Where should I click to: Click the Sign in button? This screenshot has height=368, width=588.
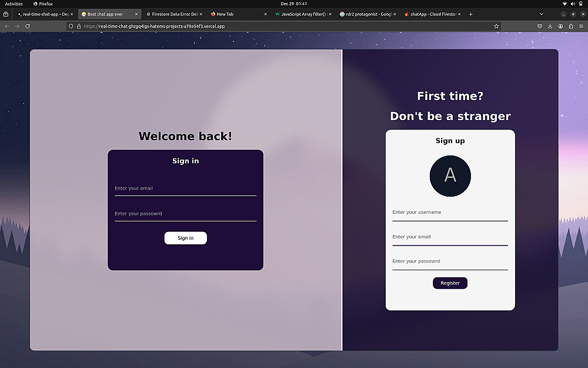(186, 238)
